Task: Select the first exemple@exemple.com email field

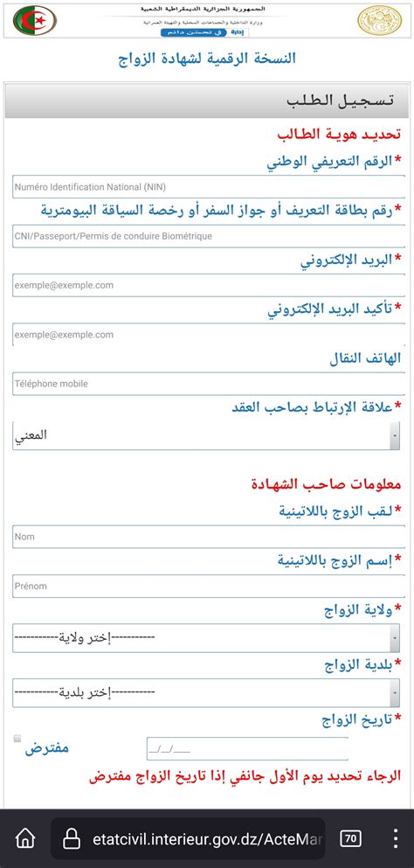Action: (208, 285)
